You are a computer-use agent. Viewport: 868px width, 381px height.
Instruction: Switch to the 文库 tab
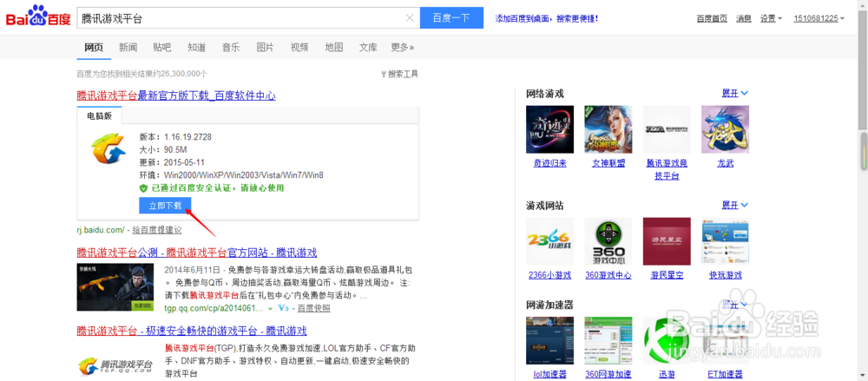pos(368,47)
